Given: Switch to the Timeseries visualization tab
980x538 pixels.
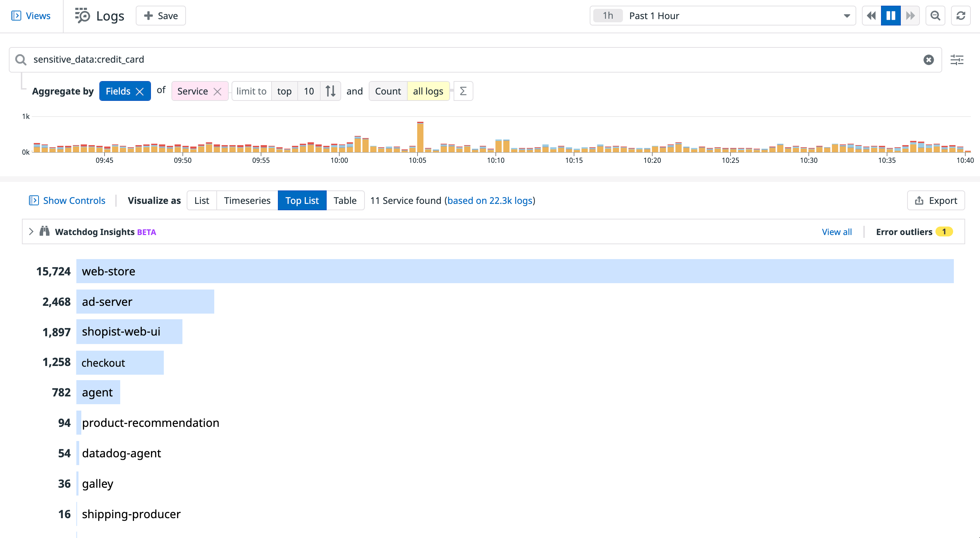Looking at the screenshot, I should [247, 200].
